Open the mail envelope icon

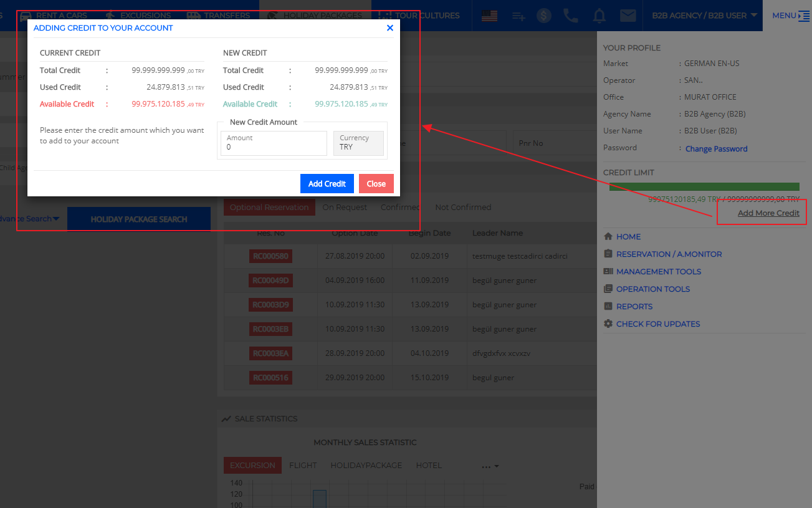tap(628, 16)
